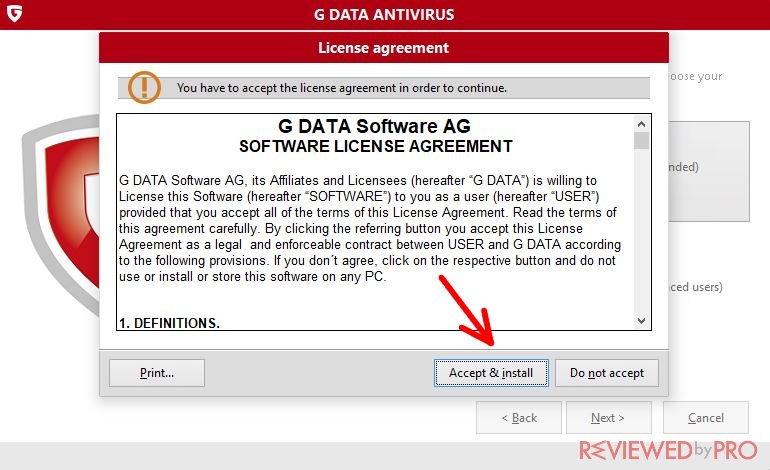Click the accept-license notice message bar
This screenshot has width=770, height=470.
[x=384, y=88]
